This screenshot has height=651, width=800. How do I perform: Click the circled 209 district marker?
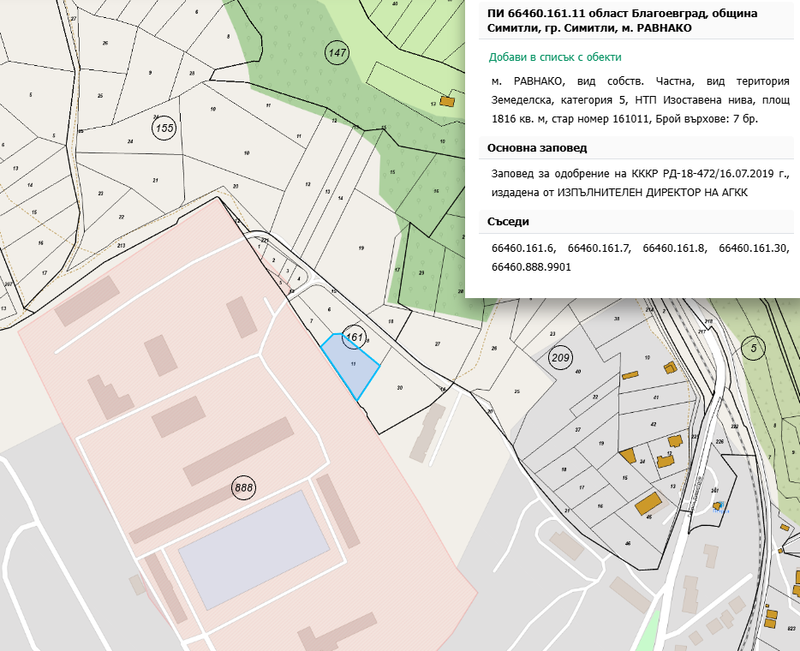(x=560, y=358)
